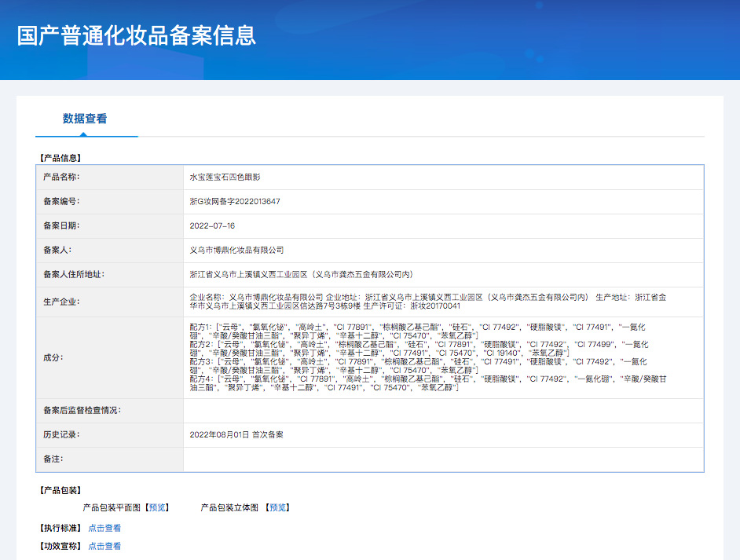Image resolution: width=740 pixels, height=560 pixels.
Task: Click 点击查看 next to 功效宣称
Action: (104, 546)
